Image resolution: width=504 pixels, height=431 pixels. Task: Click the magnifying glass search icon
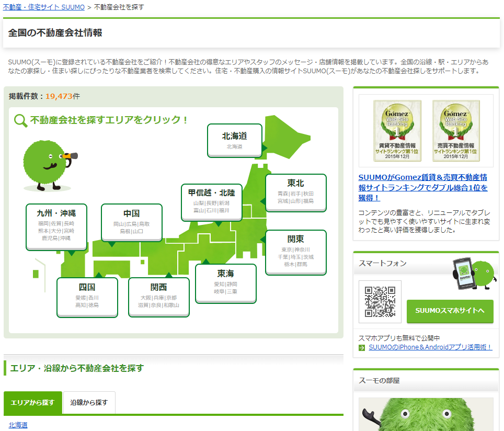pyautogui.click(x=20, y=121)
